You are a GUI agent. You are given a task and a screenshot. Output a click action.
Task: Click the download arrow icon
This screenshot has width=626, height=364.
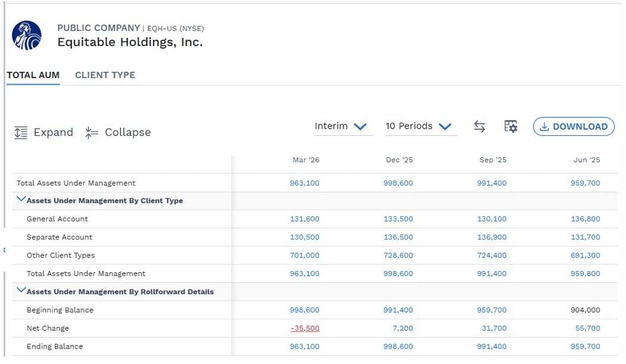tap(544, 126)
